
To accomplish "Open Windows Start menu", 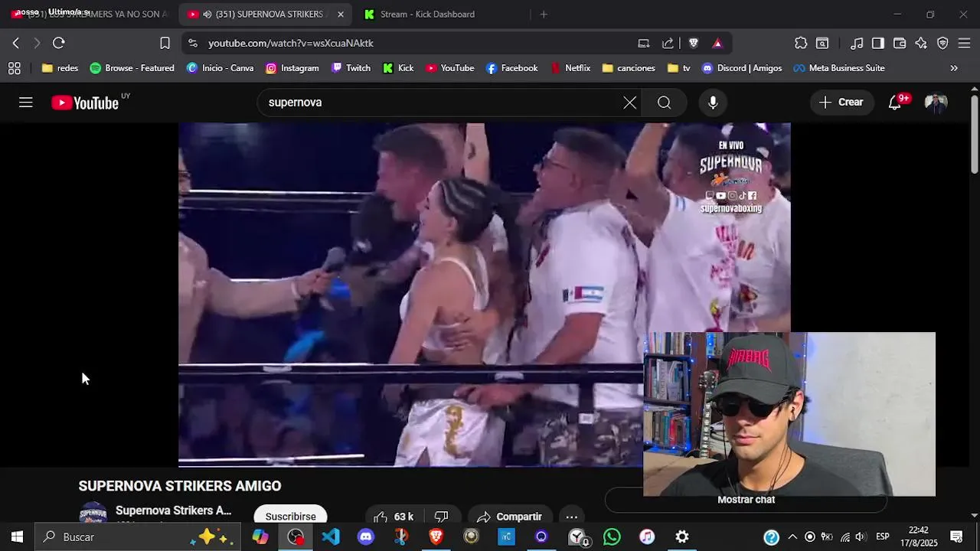I will coord(17,537).
